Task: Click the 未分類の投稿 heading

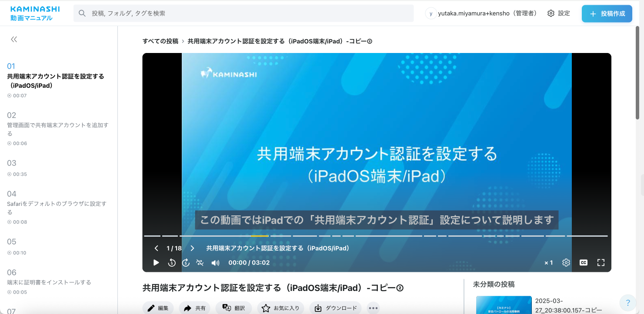Action: click(494, 284)
